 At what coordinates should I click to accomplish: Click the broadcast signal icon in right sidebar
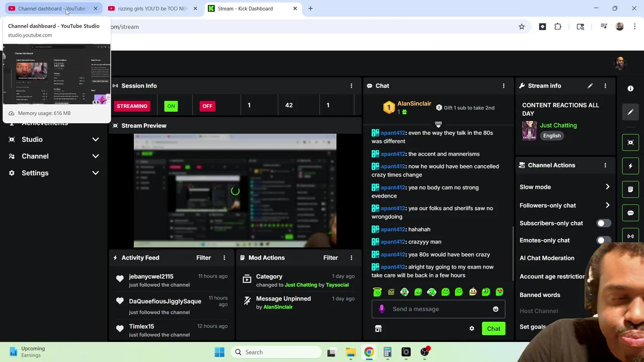(x=630, y=236)
